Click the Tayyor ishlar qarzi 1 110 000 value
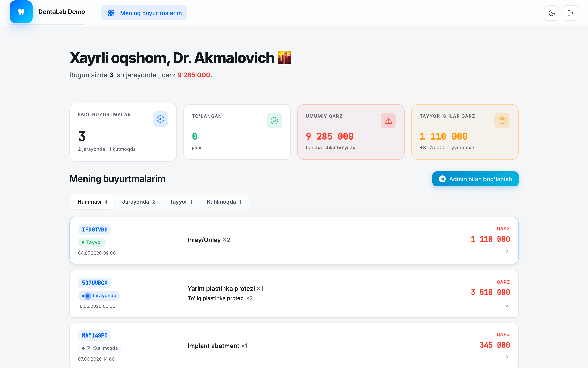Image resolution: width=588 pixels, height=368 pixels. [444, 136]
